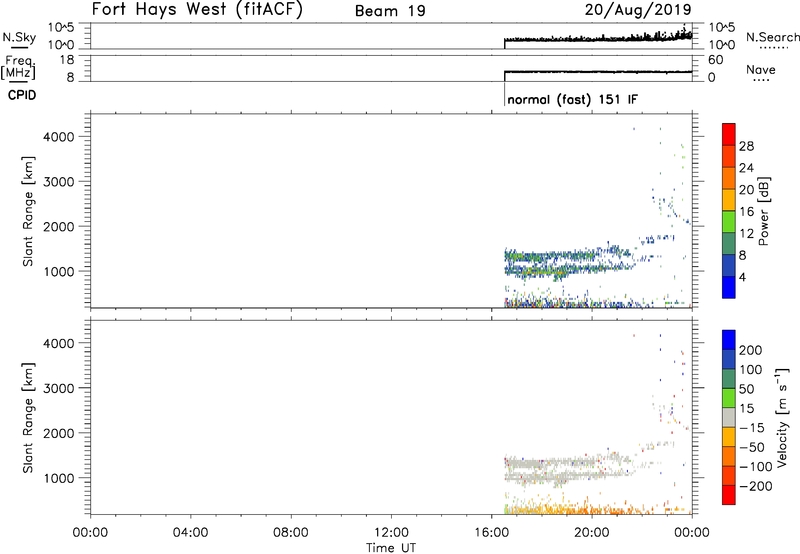Click the '16:00' time axis tick label
The image size is (800, 554).
pos(491,533)
